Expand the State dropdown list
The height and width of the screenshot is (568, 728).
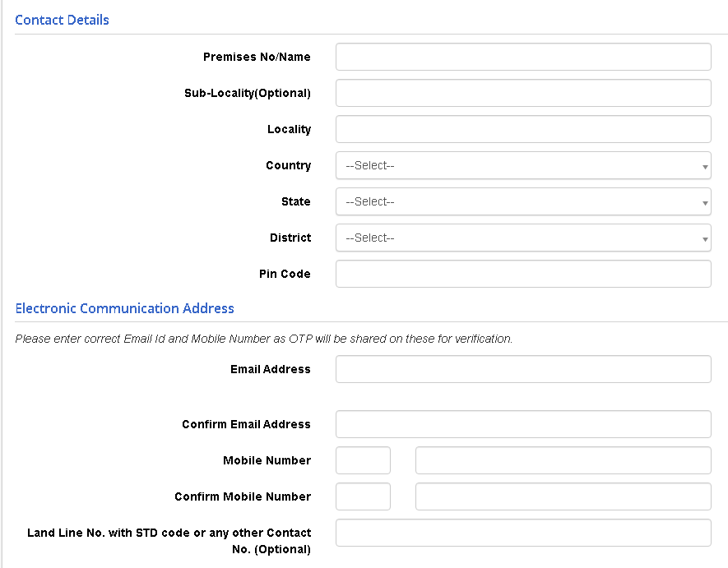(523, 201)
